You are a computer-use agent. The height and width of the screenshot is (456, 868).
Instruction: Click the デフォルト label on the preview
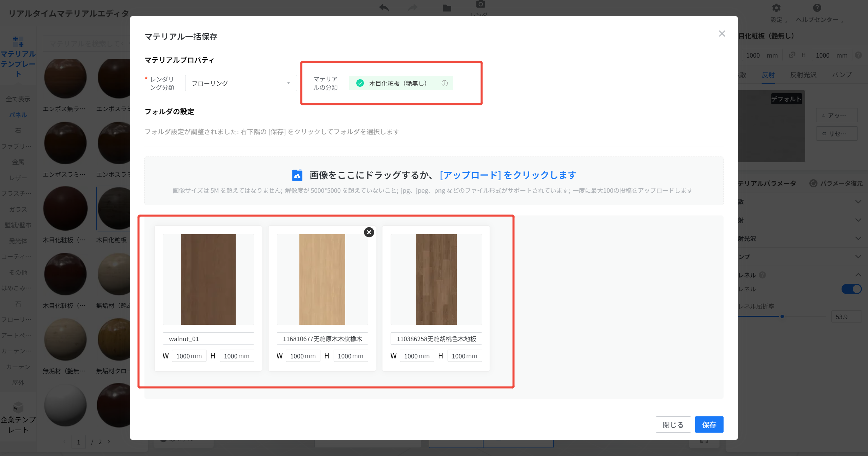pyautogui.click(x=786, y=99)
